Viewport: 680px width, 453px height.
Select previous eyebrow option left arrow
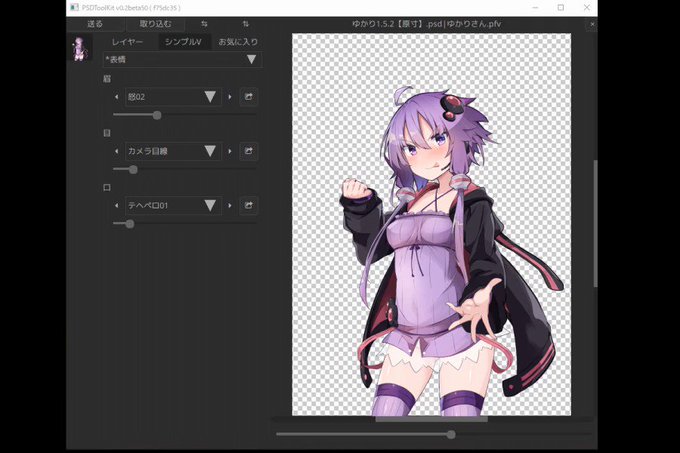[116, 97]
